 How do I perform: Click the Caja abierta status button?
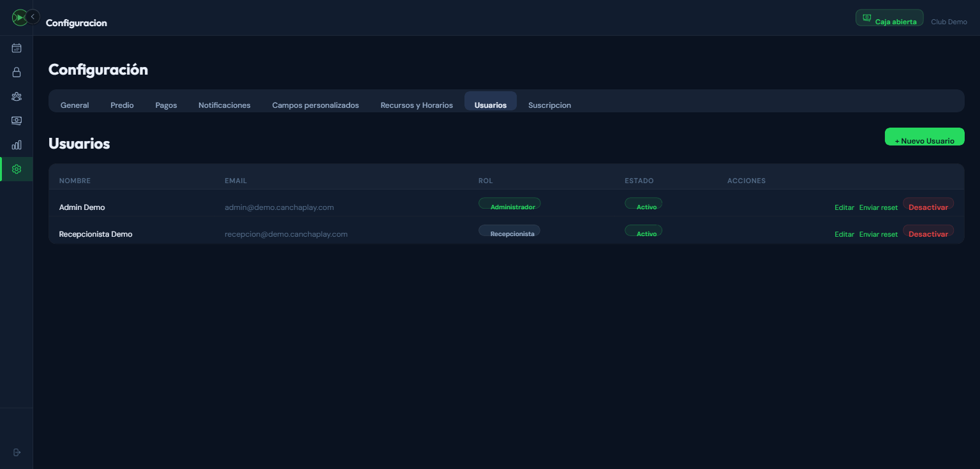click(889, 18)
